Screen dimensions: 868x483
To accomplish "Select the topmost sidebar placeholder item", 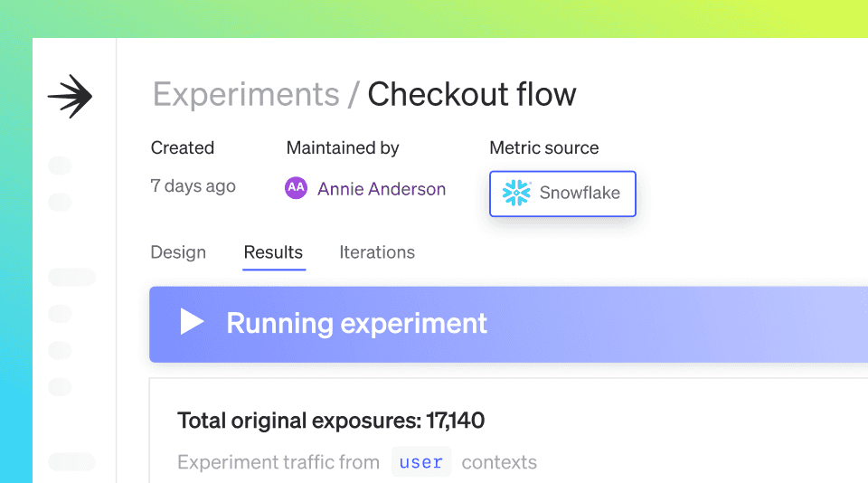I will (x=60, y=165).
